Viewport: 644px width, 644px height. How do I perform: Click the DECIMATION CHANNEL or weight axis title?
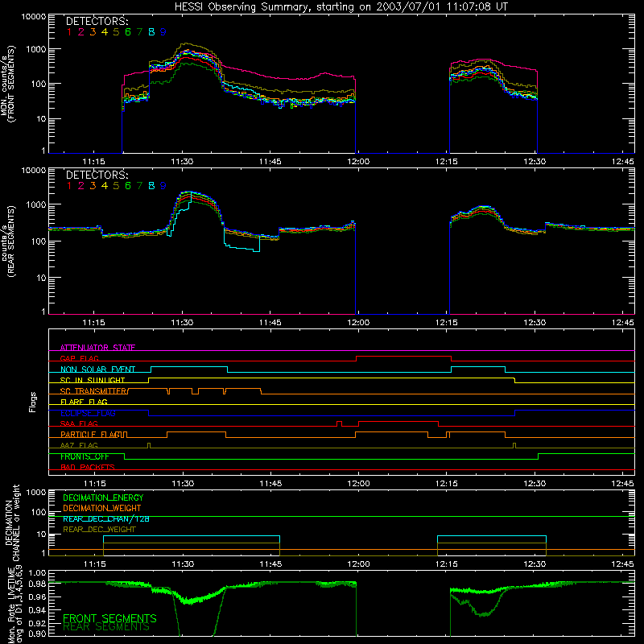12,523
